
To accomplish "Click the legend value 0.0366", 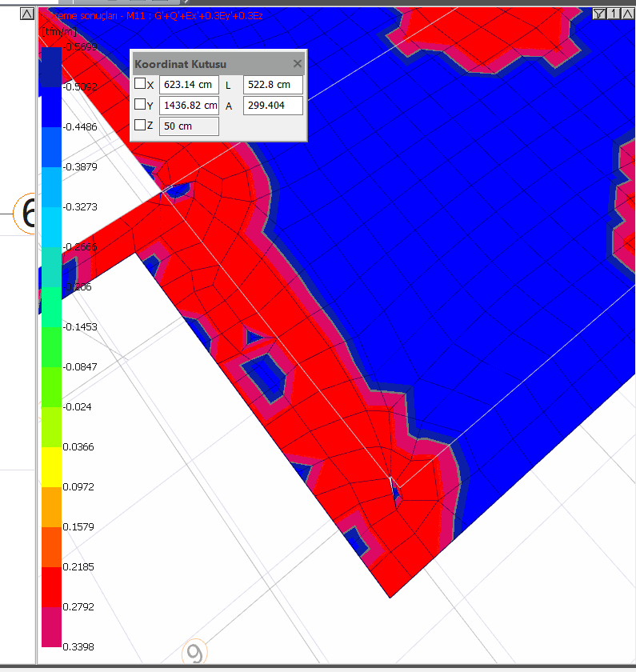I will click(x=78, y=447).
